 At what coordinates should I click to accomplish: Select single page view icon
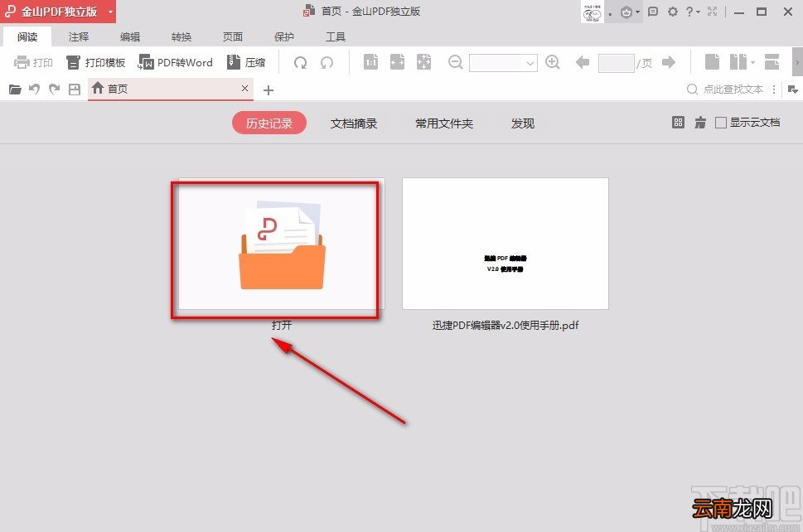pos(712,62)
